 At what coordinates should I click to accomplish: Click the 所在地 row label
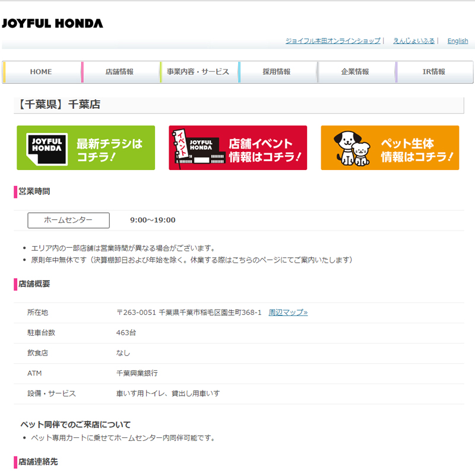[x=37, y=313]
